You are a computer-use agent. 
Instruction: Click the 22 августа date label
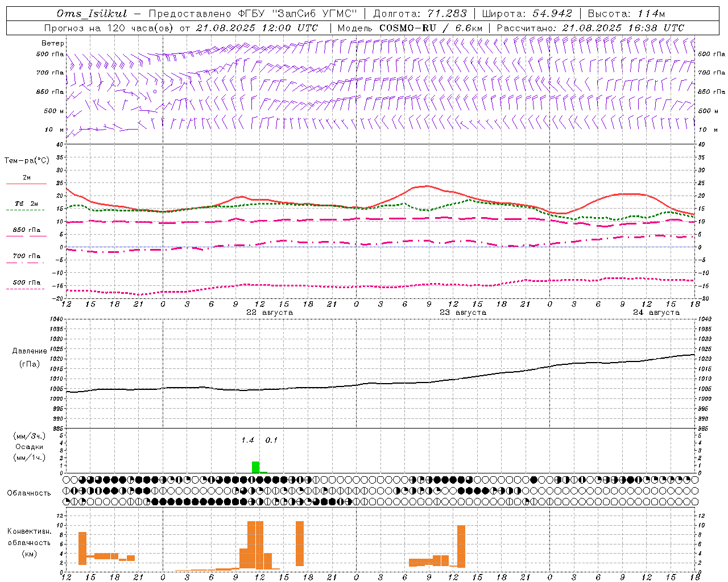pos(270,313)
